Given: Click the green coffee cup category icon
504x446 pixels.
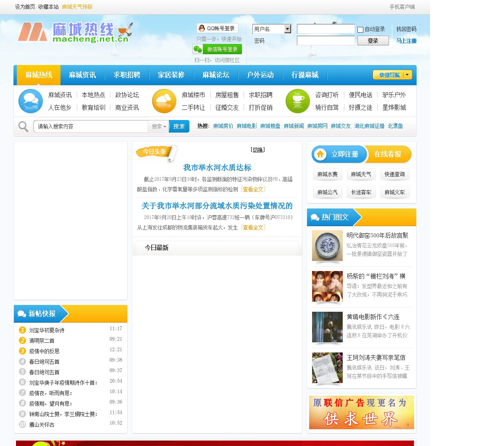Looking at the screenshot, I should click(x=298, y=101).
